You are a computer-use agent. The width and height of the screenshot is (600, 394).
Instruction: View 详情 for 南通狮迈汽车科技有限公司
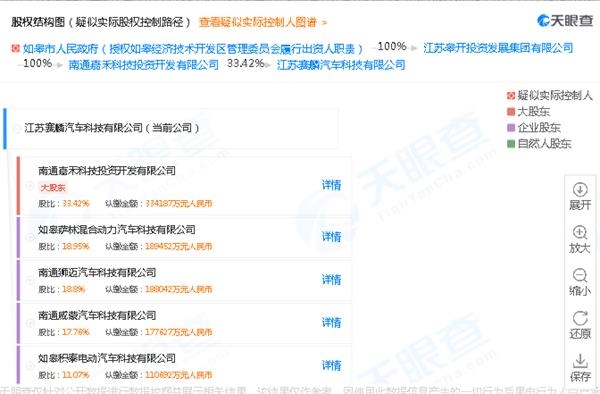click(331, 280)
